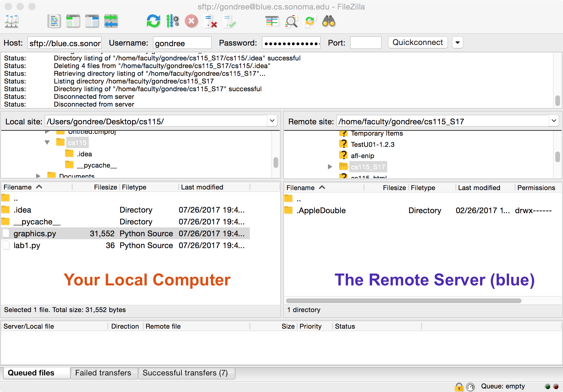Click the remote file list horizontal scrollbar

[x=403, y=301]
